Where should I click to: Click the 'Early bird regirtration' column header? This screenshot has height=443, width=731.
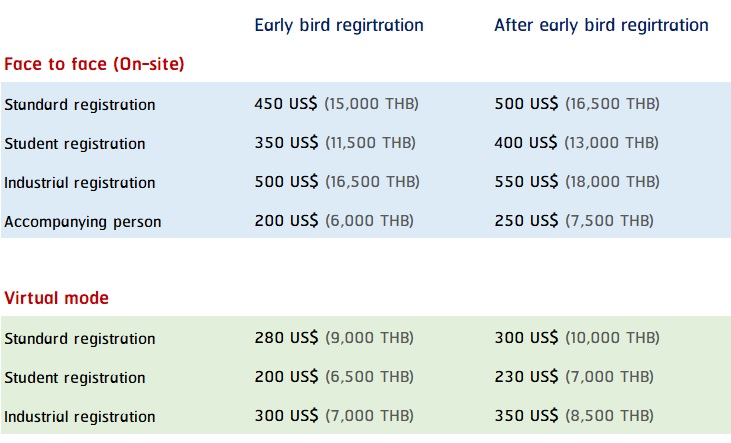(x=339, y=25)
